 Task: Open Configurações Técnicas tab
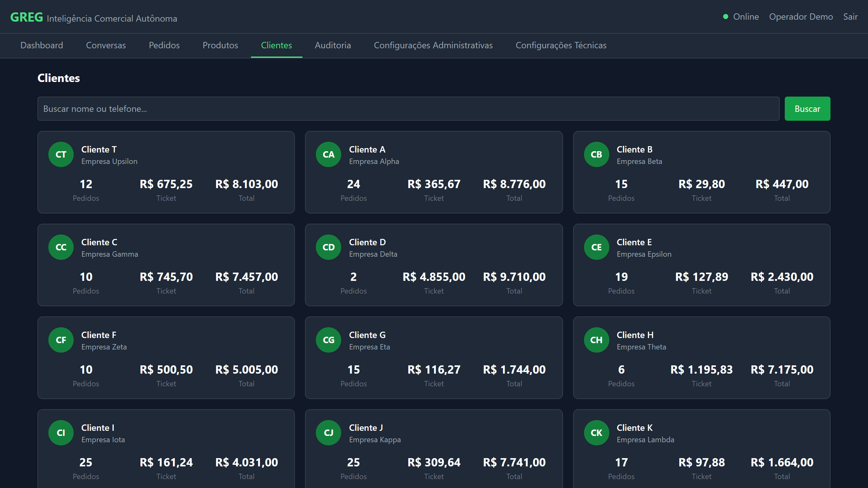(561, 45)
